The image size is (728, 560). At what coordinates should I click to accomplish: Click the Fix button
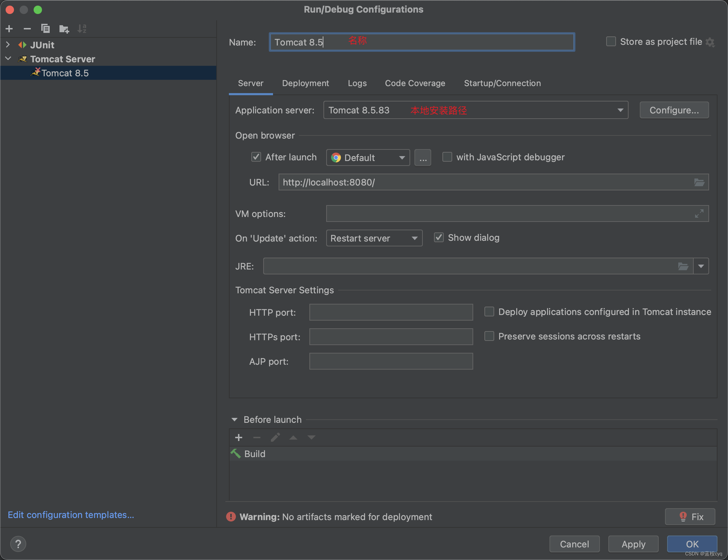click(x=690, y=517)
